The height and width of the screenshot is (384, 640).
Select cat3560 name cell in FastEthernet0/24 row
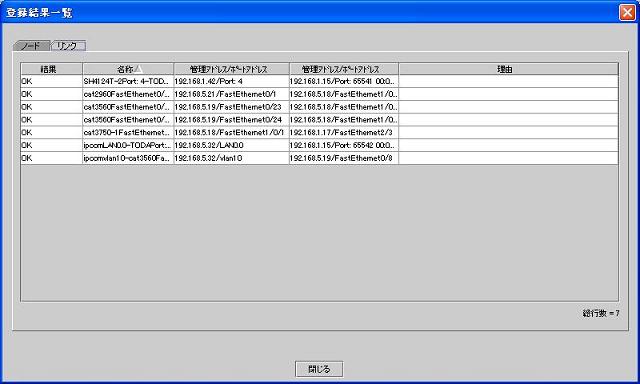tap(128, 120)
